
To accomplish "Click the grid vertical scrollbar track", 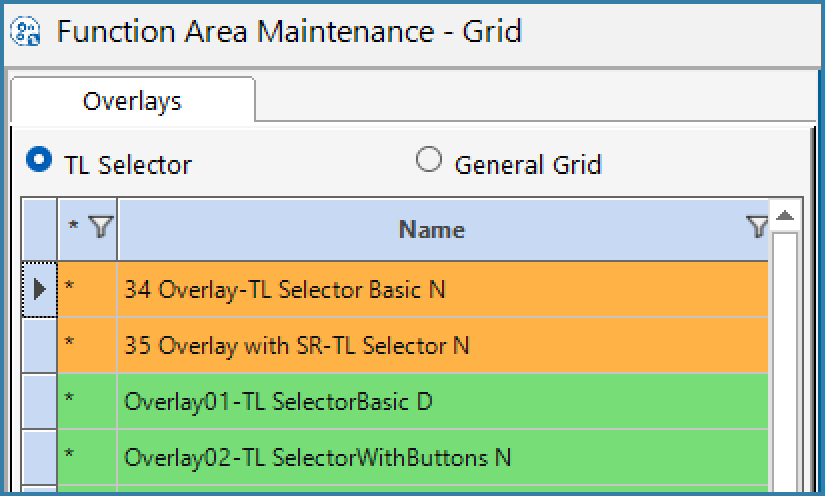I will 785,363.
